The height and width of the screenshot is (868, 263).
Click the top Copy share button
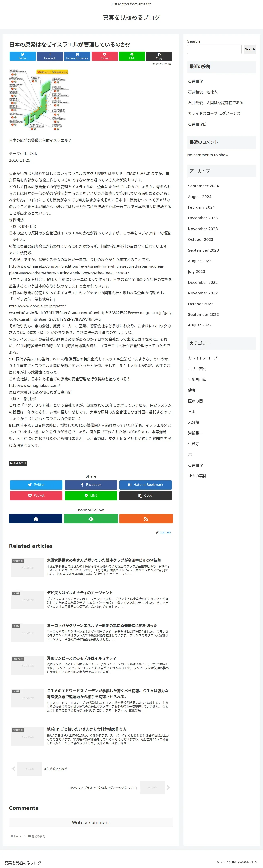(159, 56)
